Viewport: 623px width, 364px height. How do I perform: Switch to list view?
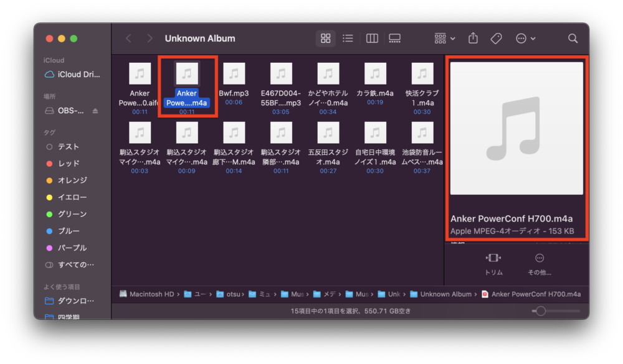click(348, 39)
